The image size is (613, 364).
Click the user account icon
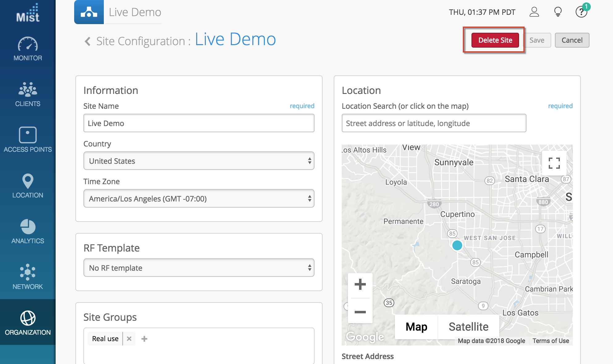tap(534, 12)
